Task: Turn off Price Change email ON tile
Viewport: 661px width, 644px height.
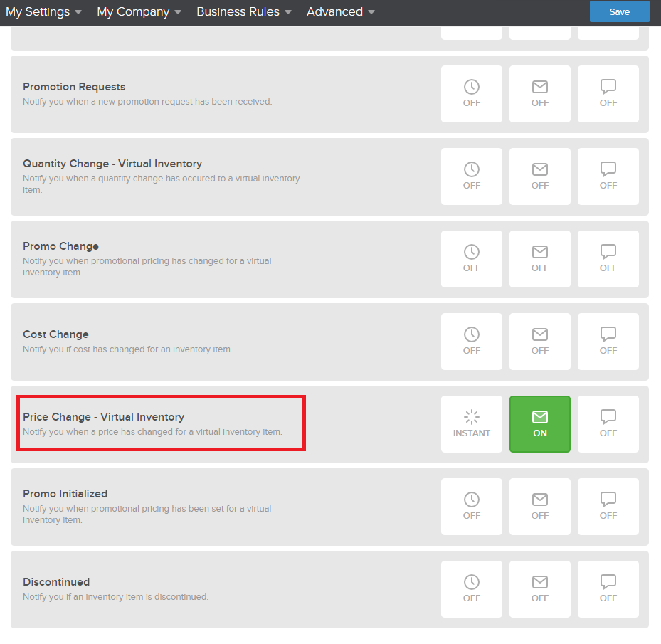Action: click(539, 424)
